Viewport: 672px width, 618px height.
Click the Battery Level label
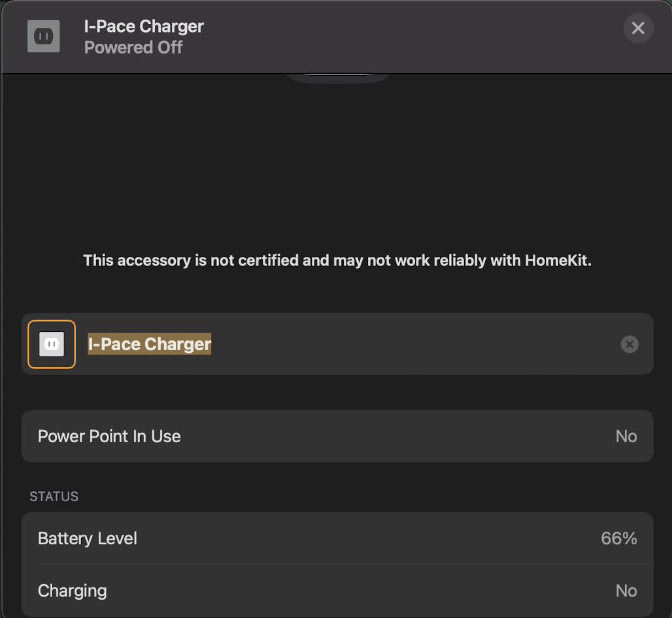point(88,538)
